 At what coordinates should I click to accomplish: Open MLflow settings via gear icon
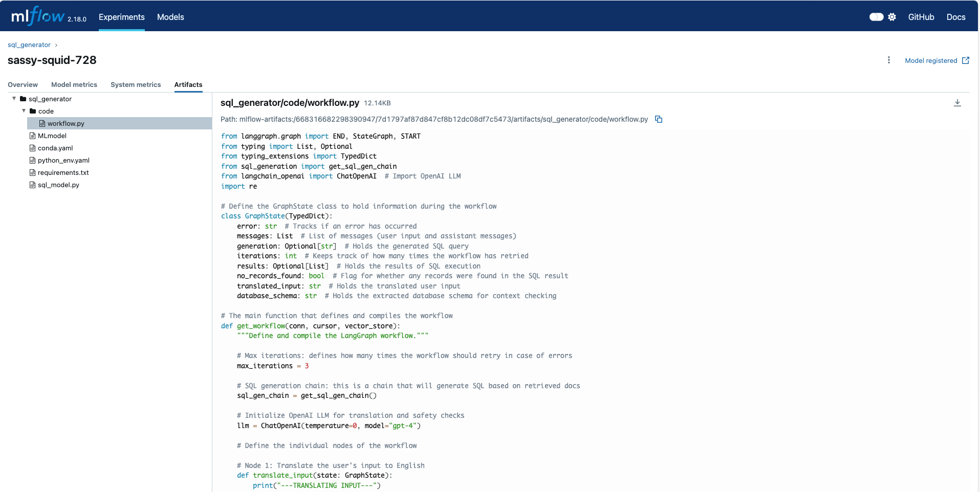[x=892, y=17]
